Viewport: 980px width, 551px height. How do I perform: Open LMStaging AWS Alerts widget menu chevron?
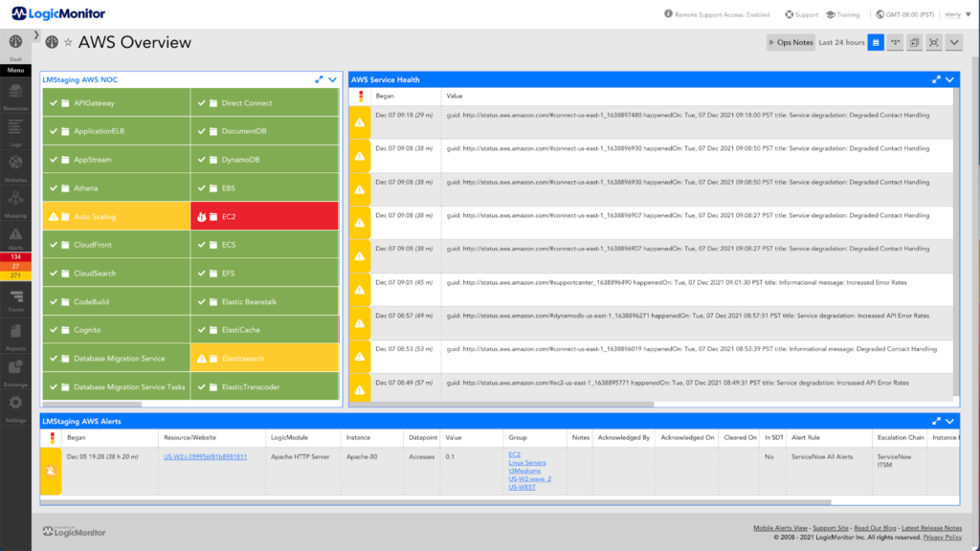[950, 421]
